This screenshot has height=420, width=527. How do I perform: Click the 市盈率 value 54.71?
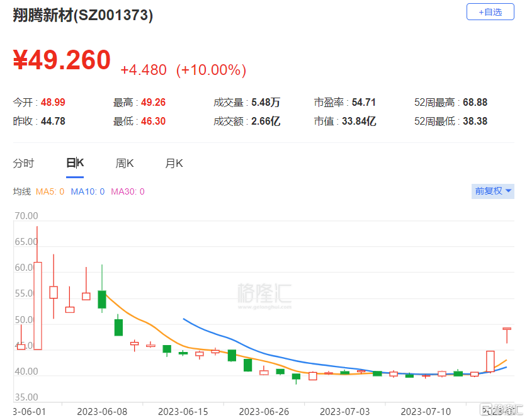(x=364, y=103)
